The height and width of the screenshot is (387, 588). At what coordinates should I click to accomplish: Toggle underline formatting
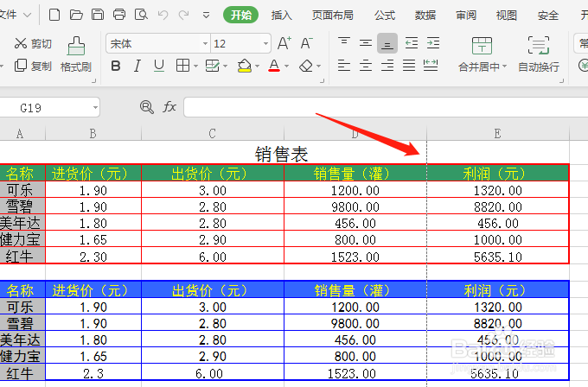tap(159, 66)
